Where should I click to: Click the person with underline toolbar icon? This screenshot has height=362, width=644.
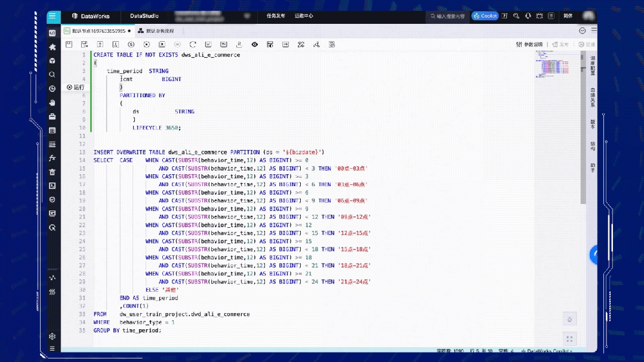click(x=239, y=44)
